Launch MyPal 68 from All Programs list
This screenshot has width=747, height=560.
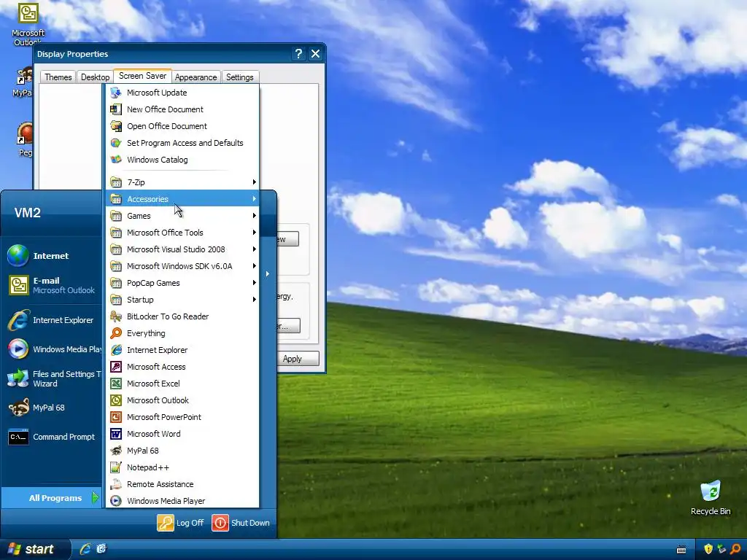pyautogui.click(x=182, y=451)
